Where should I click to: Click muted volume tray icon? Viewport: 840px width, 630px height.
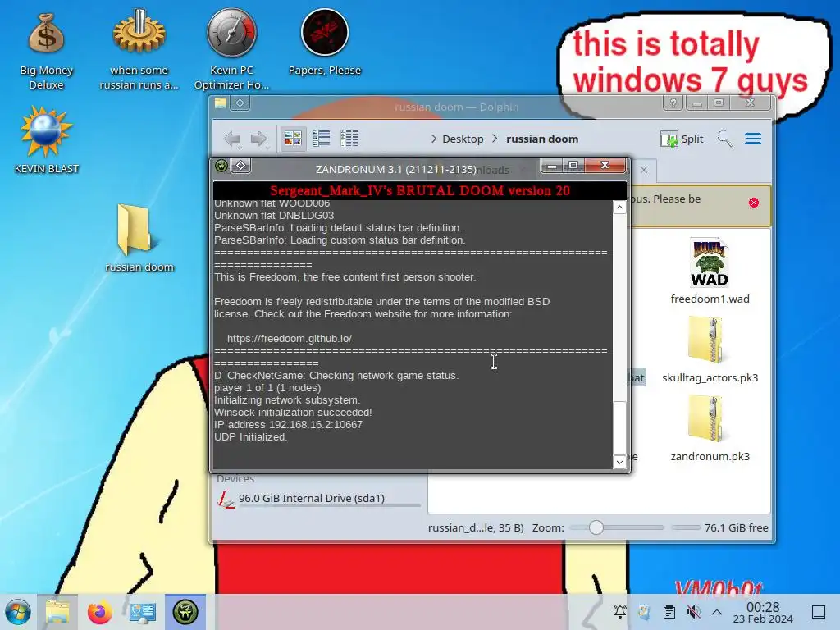693,612
